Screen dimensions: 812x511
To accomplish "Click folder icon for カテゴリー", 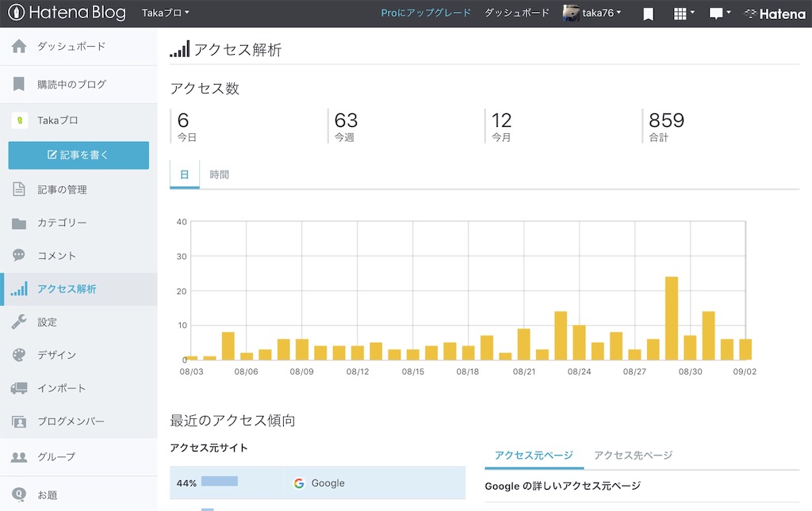I will [19, 223].
